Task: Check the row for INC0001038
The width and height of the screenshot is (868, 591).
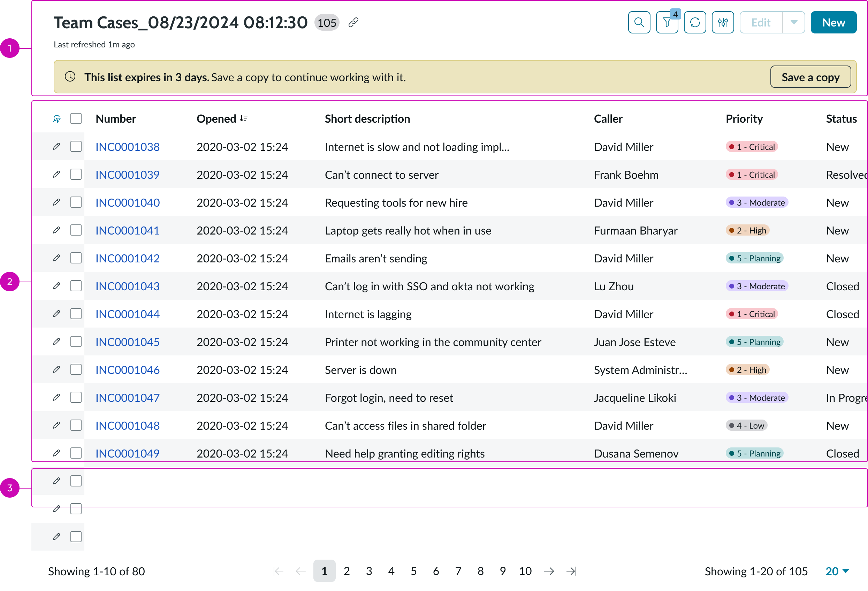Action: tap(76, 146)
